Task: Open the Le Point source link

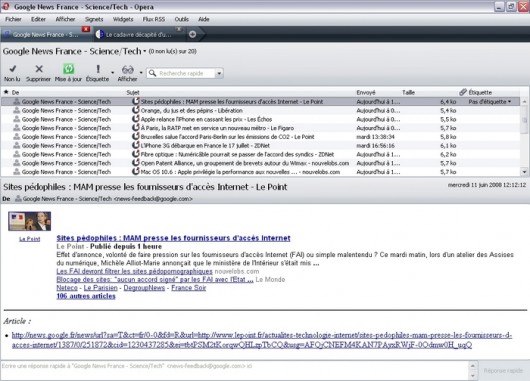Action: (x=29, y=239)
